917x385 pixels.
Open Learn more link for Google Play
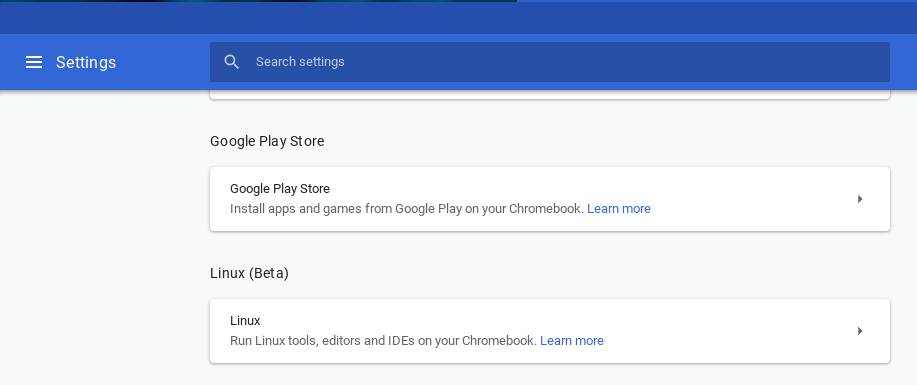coord(619,209)
